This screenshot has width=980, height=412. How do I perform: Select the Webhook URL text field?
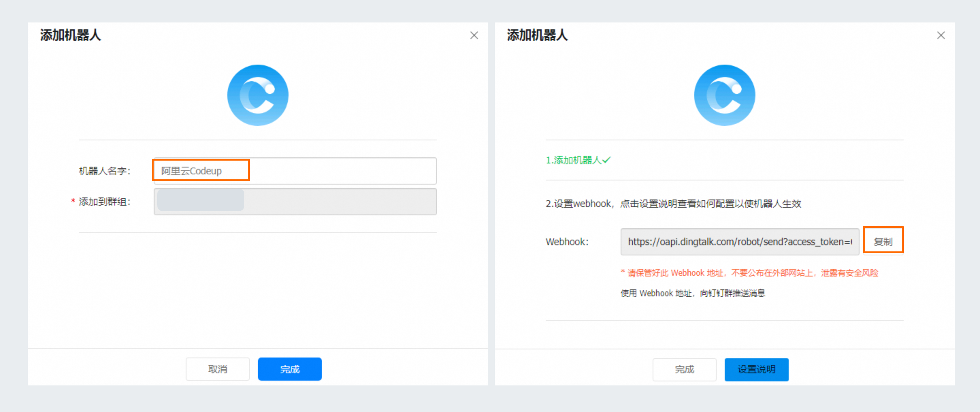pyautogui.click(x=739, y=241)
